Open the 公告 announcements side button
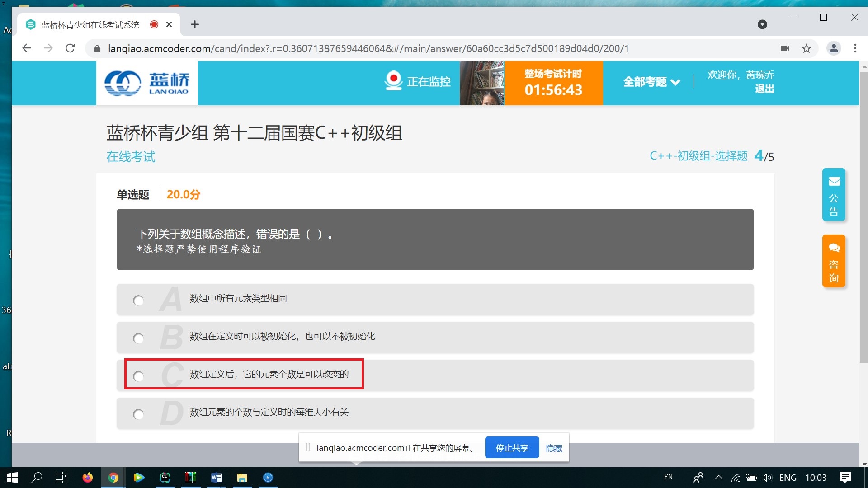This screenshot has width=868, height=488. [x=834, y=194]
